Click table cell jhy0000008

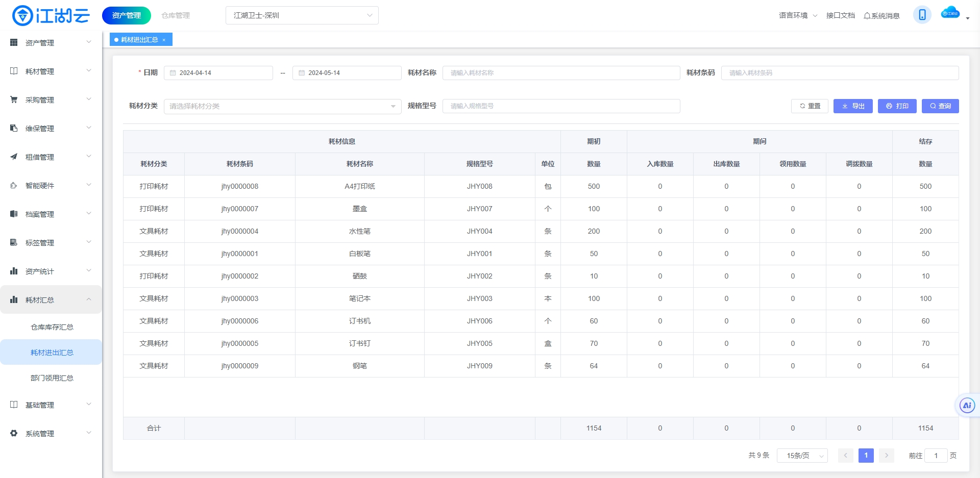[240, 186]
